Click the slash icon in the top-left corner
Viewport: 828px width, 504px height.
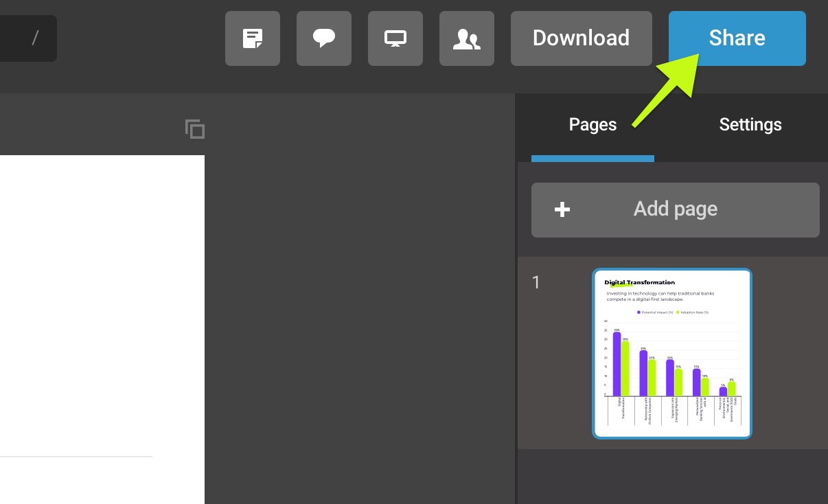pyautogui.click(x=35, y=38)
